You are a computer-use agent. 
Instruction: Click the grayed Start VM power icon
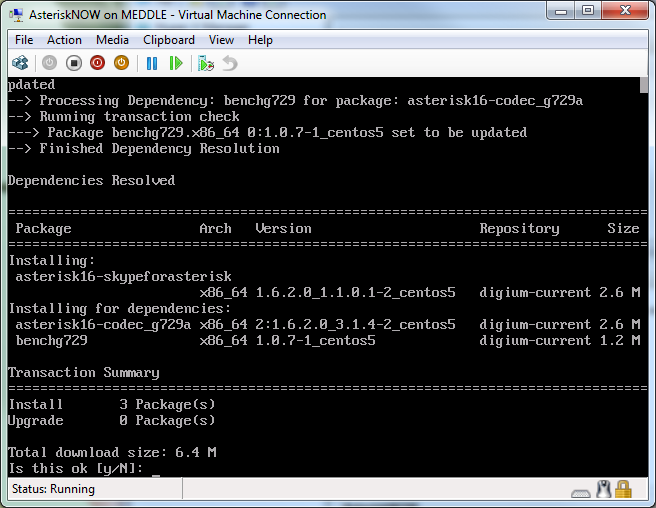click(49, 63)
